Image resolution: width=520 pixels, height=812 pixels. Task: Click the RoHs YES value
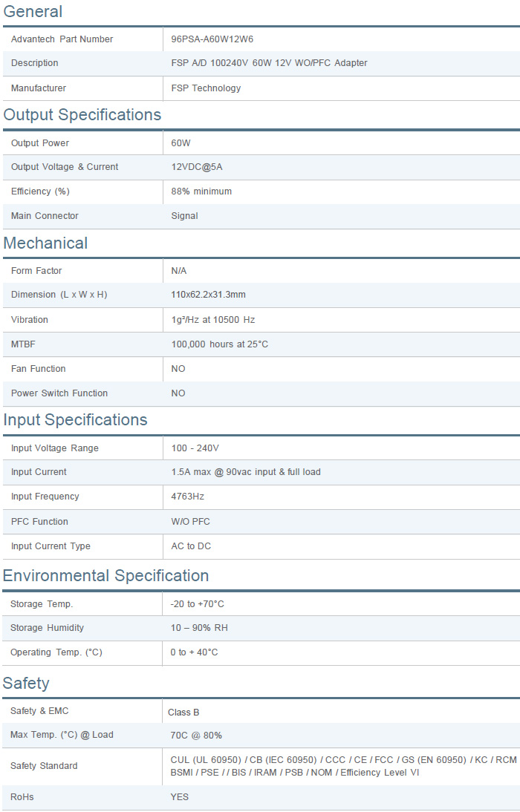(x=179, y=797)
